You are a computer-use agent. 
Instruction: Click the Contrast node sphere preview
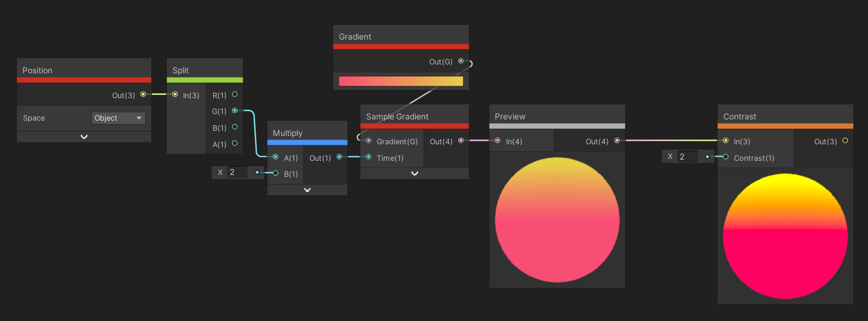click(785, 236)
